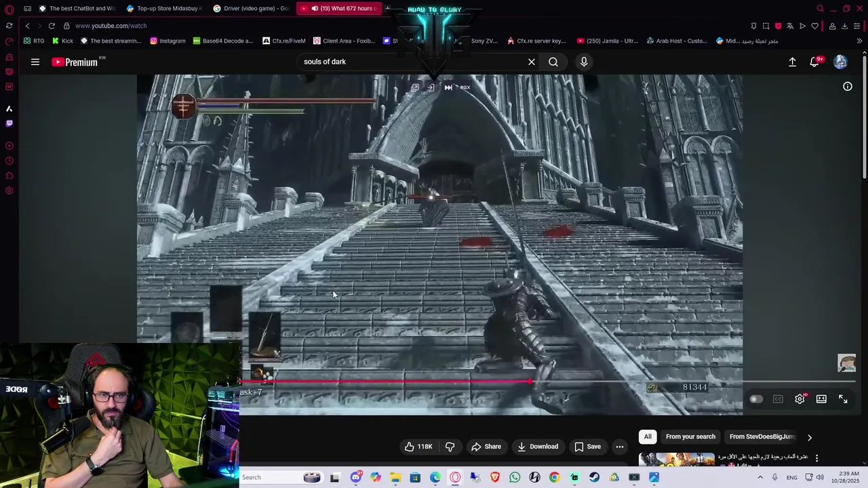This screenshot has height=488, width=868.
Task: Save video to playlist
Action: (587, 447)
